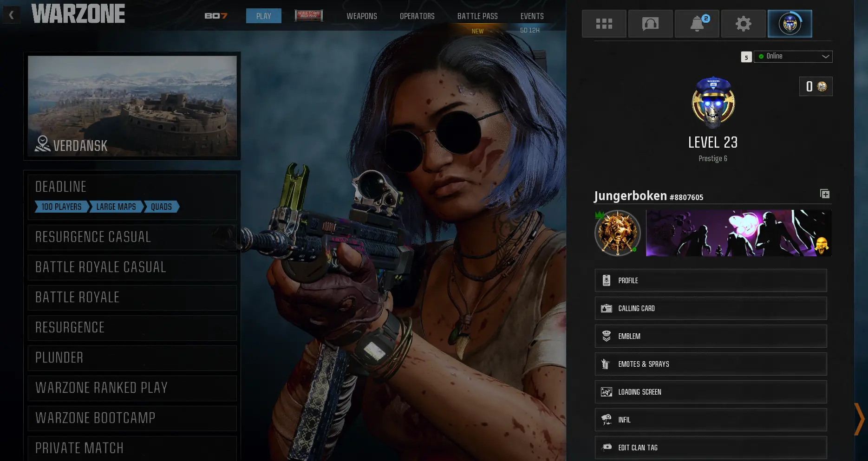Open the Calling Card menu entry
This screenshot has width=868, height=461.
711,308
